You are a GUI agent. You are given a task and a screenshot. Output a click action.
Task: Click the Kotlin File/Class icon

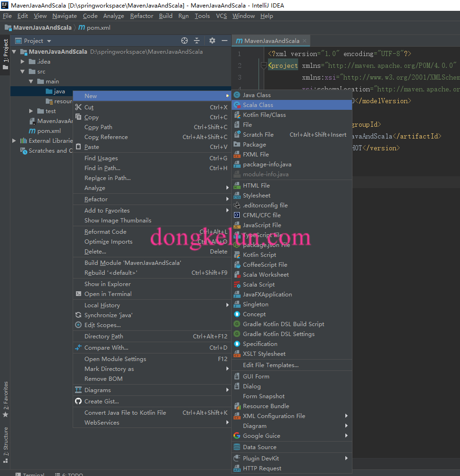(x=237, y=115)
